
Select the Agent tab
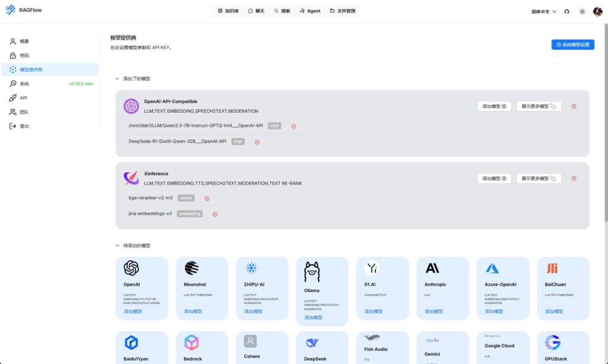(x=310, y=11)
